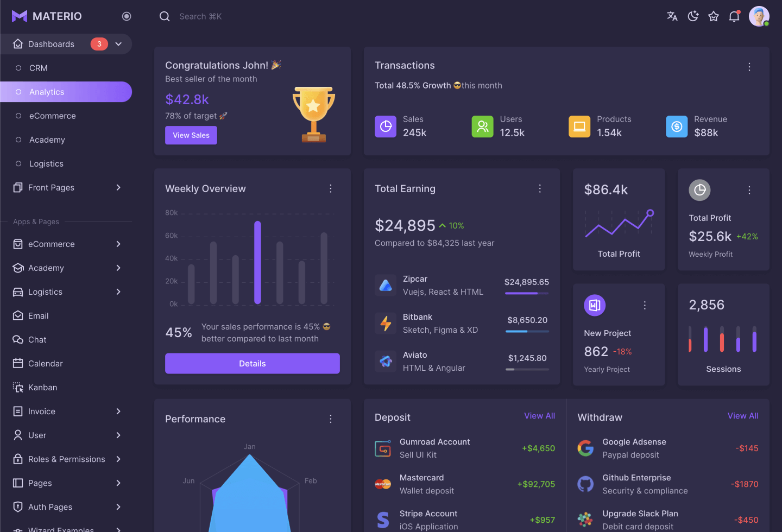Click the New Project purple icon
Screen dimensions: 782x532
(595, 305)
